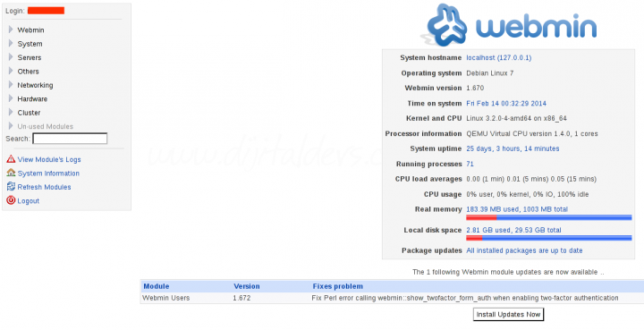Open the 183.39 MB used memory link

[517, 209]
